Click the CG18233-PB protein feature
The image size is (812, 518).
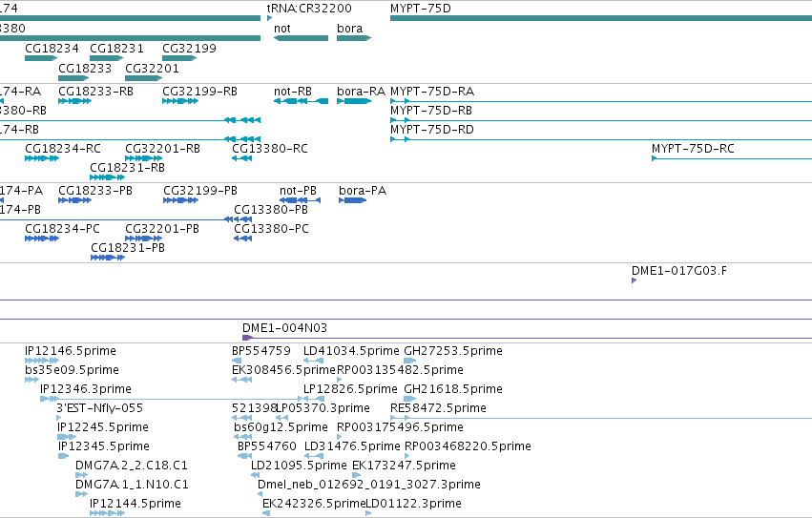coord(75,200)
